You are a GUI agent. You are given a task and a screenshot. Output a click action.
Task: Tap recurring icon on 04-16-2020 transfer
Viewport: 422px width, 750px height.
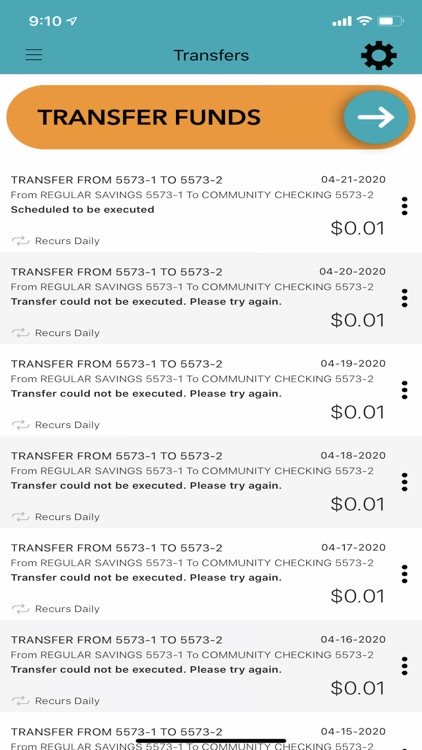pos(21,701)
